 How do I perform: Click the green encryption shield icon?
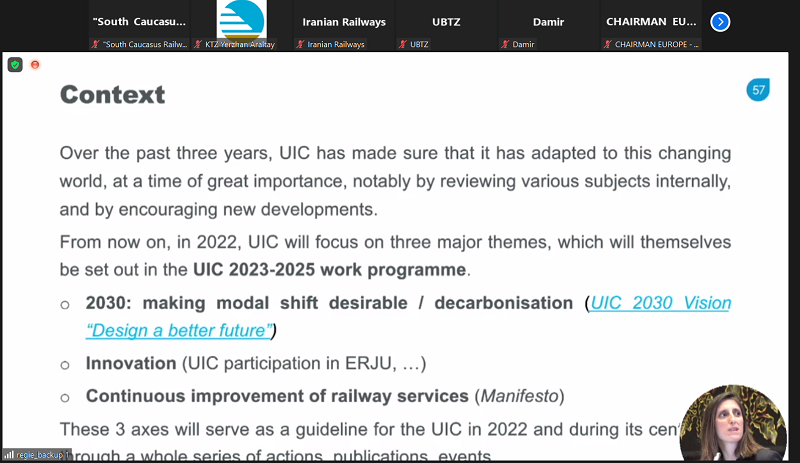tap(15, 65)
